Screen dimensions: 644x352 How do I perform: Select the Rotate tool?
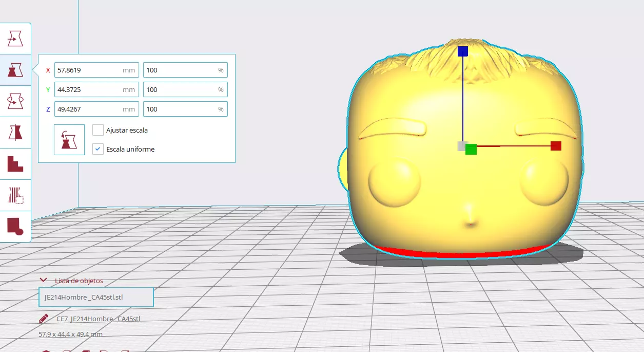(x=15, y=101)
